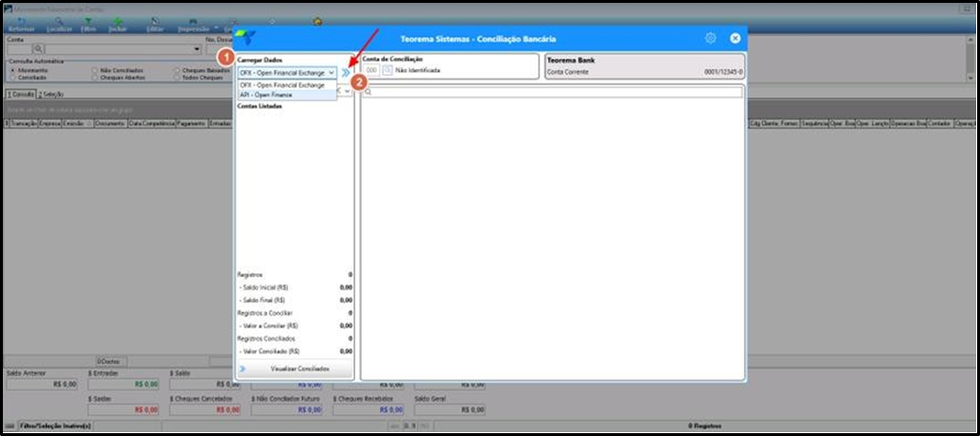This screenshot has width=980, height=436.
Task: Switch to the Seleção tab
Action: [50, 94]
